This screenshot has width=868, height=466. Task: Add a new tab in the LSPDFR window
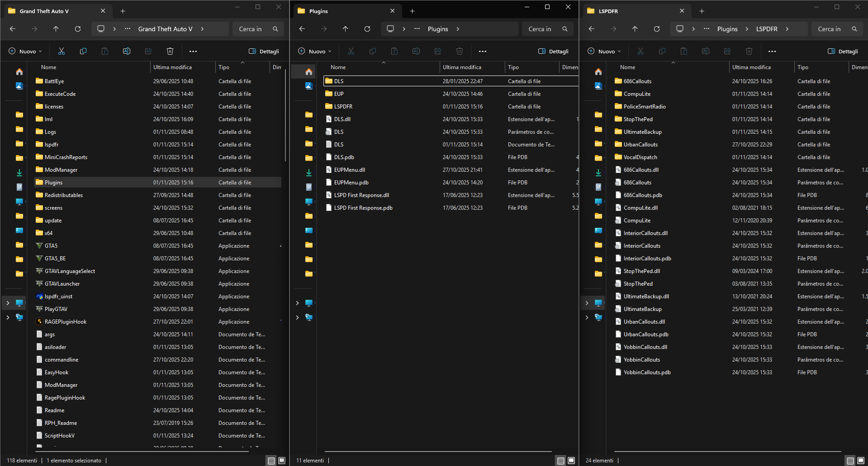click(x=702, y=11)
